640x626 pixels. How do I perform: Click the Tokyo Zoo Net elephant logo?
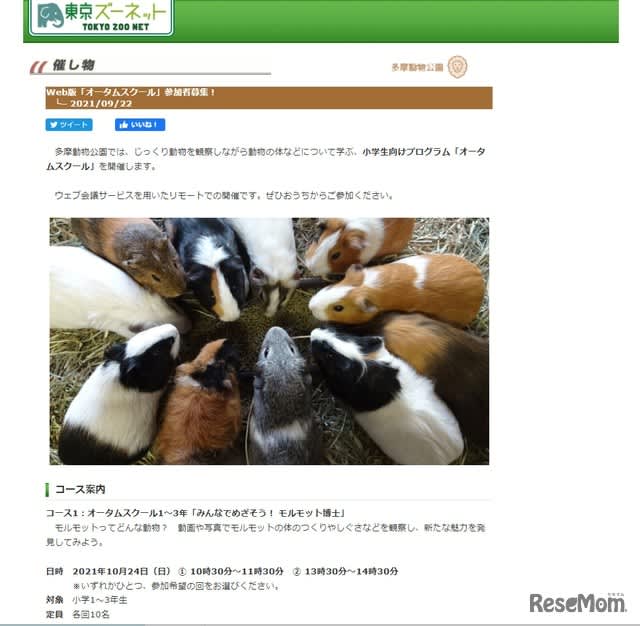point(50,15)
